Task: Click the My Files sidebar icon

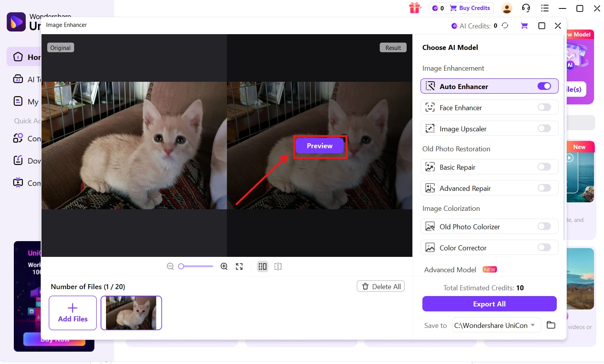Action: pyautogui.click(x=18, y=101)
